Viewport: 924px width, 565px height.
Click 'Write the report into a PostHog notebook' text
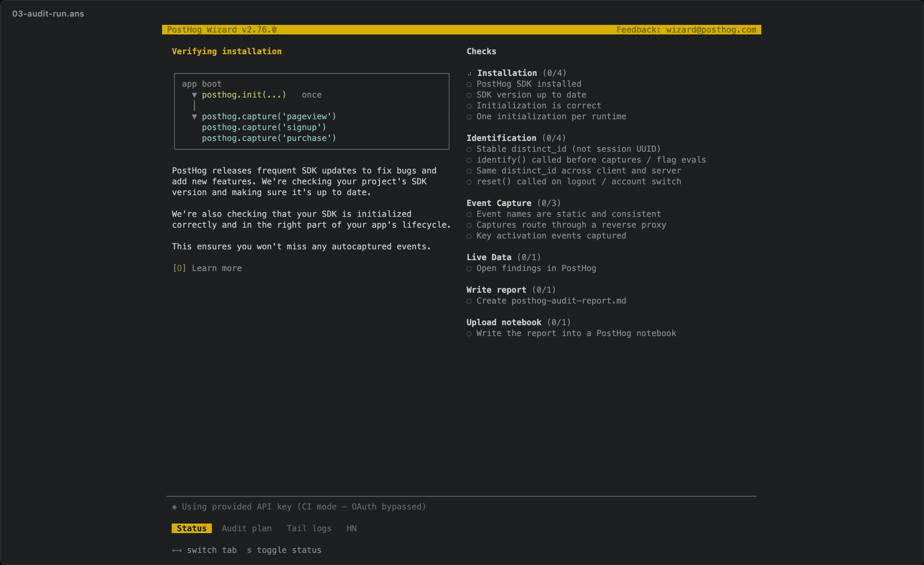click(x=576, y=334)
